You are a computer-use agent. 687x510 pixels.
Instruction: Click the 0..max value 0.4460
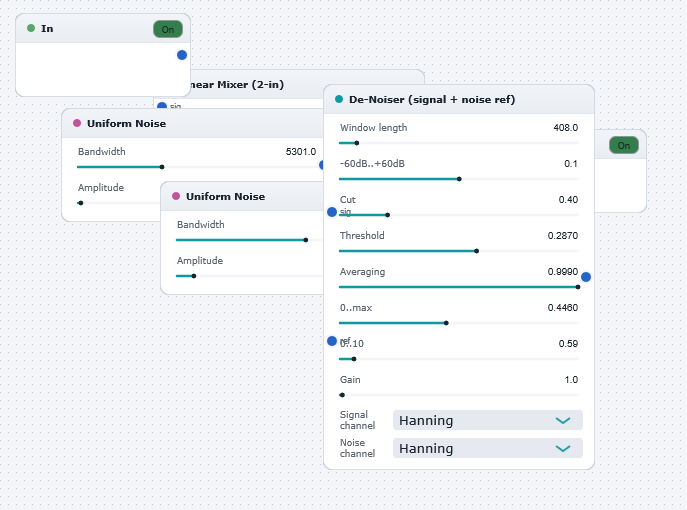tap(563, 308)
